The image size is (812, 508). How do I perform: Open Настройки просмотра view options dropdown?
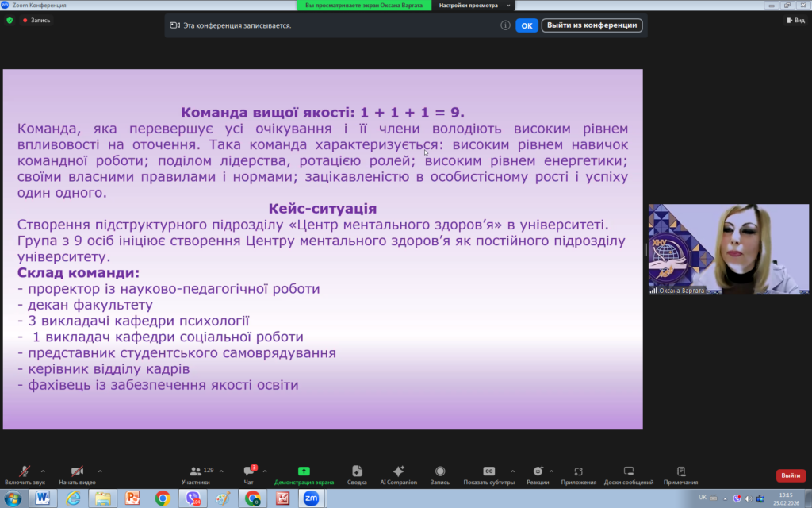(x=473, y=6)
